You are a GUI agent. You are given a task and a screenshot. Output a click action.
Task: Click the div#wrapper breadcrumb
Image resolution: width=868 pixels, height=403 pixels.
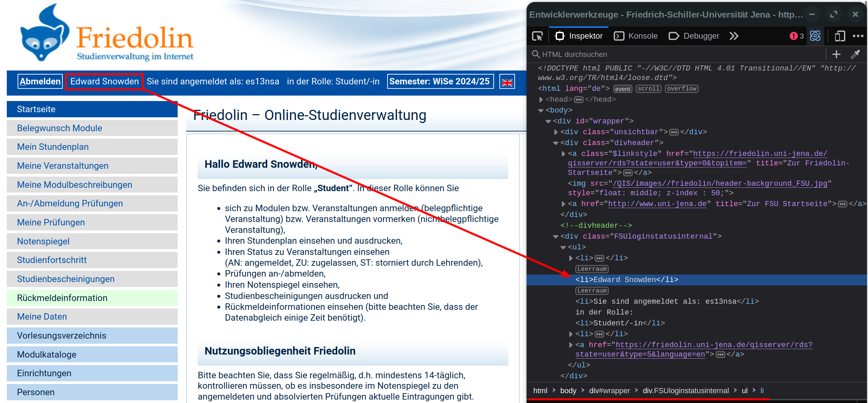point(609,391)
